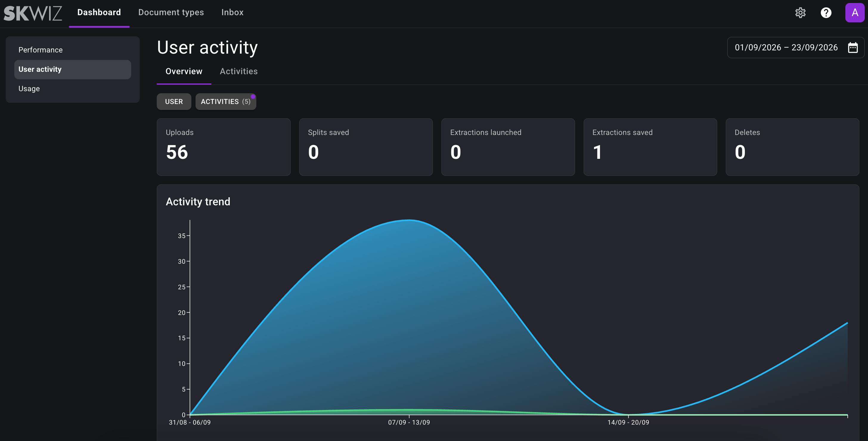868x441 pixels.
Task: Switch to the Activities tab
Action: 238,72
